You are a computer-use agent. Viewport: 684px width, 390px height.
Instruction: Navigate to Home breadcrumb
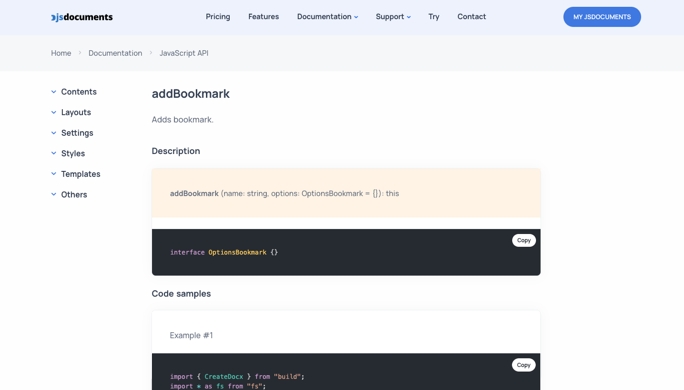click(61, 53)
